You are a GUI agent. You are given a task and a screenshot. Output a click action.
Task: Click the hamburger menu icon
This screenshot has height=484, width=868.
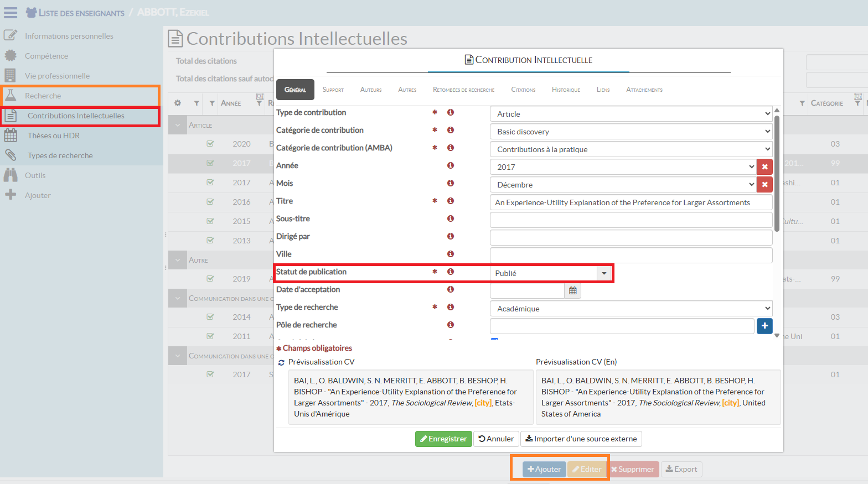point(11,12)
